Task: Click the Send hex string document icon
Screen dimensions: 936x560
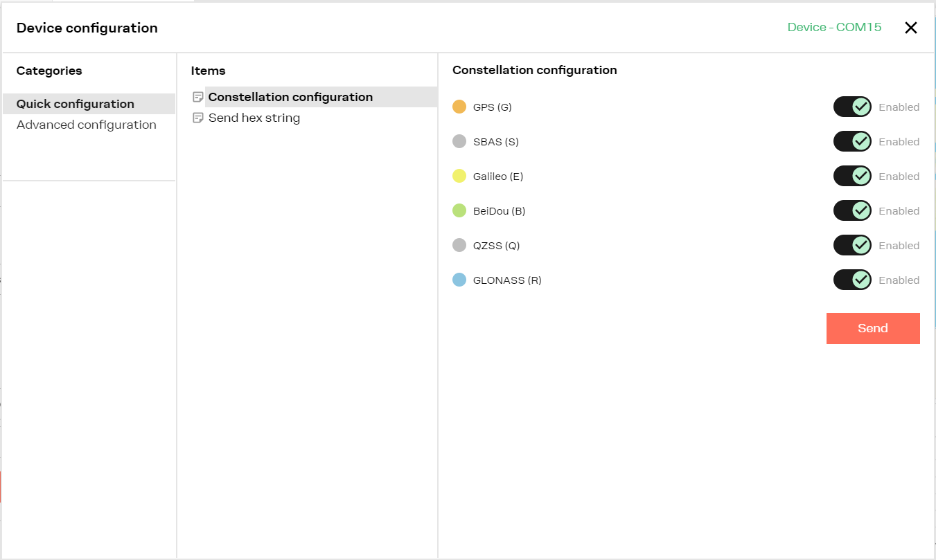Action: click(198, 118)
